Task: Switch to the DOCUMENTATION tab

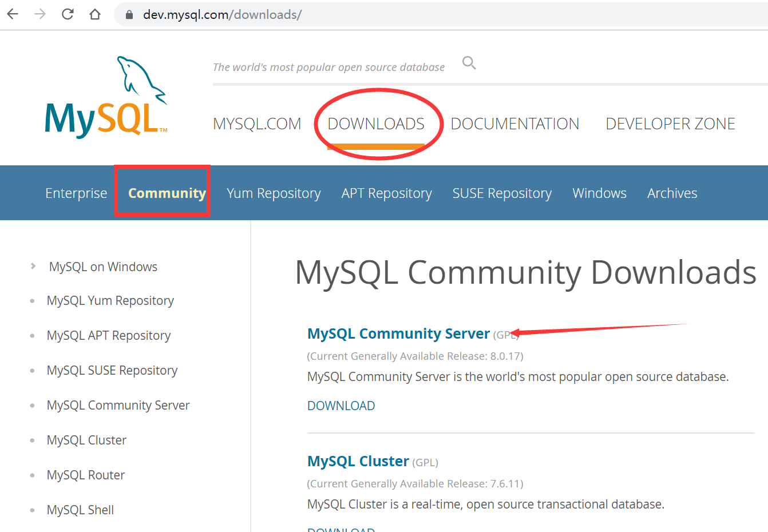Action: (x=514, y=124)
